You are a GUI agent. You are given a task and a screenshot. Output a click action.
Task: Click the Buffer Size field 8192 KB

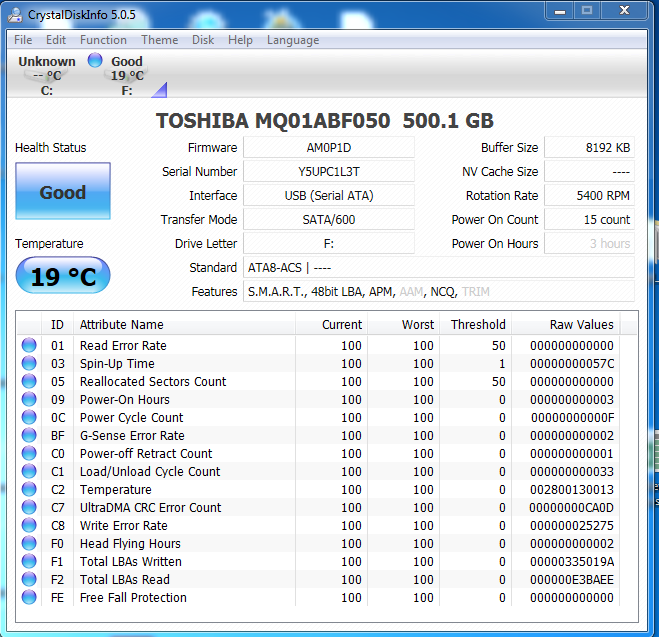589,147
